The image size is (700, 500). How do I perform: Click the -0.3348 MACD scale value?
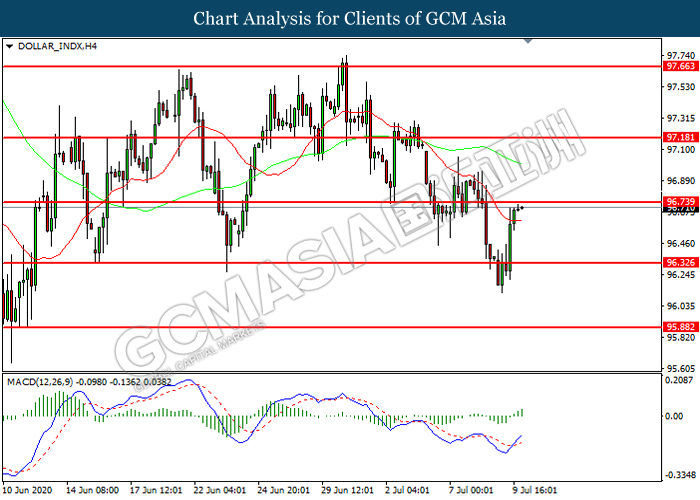[680, 475]
